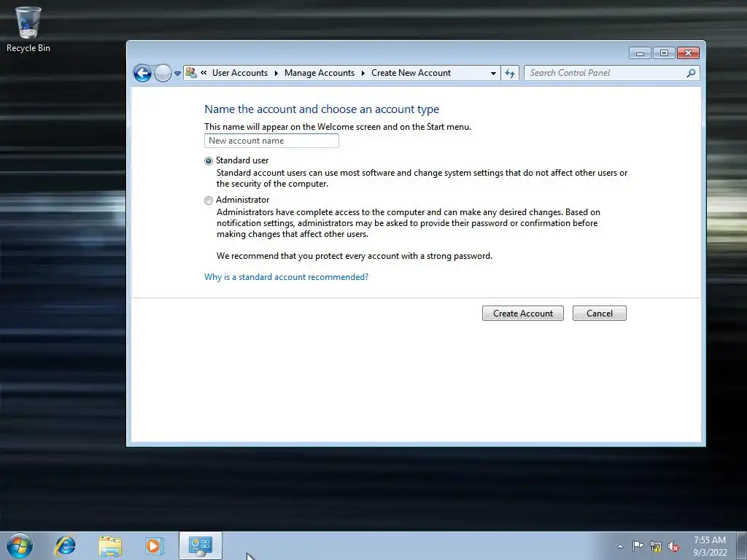The width and height of the screenshot is (747, 560).
Task: Expand arrow after User Accounts breadcrumb
Action: click(x=276, y=73)
